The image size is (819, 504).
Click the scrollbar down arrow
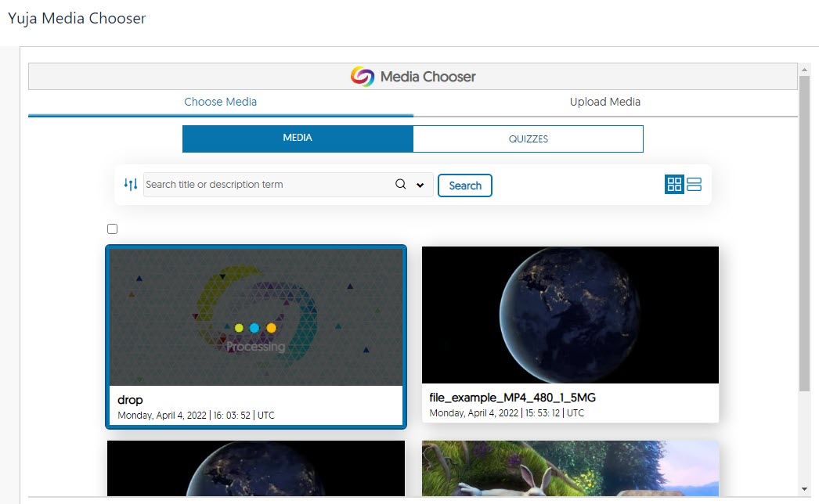[x=804, y=489]
